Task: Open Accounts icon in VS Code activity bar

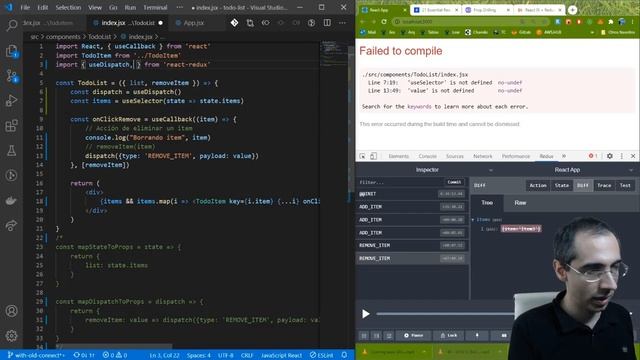Action: pyautogui.click(x=11, y=311)
